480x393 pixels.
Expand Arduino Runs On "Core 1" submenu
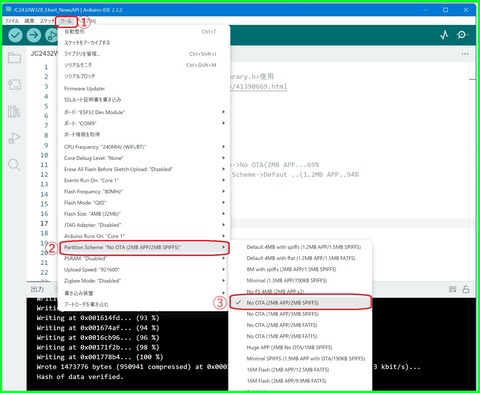tap(144, 236)
